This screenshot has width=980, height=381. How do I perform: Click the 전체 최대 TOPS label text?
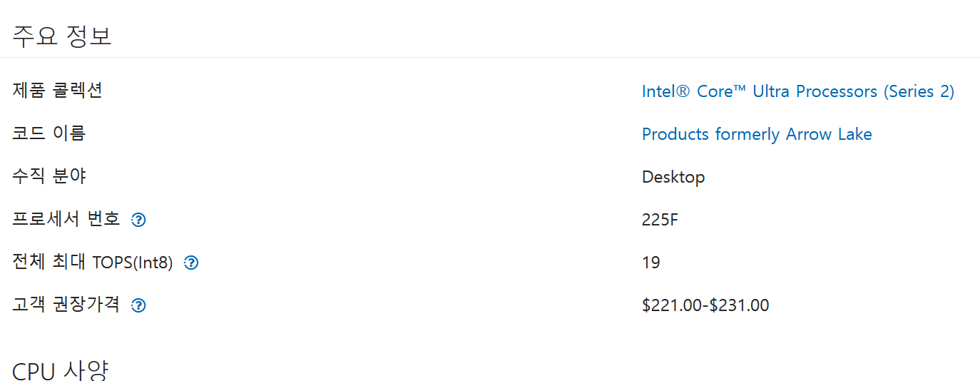(93, 262)
